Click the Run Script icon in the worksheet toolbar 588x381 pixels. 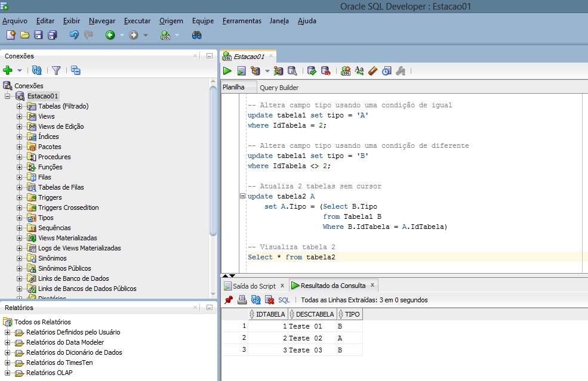[x=241, y=71]
